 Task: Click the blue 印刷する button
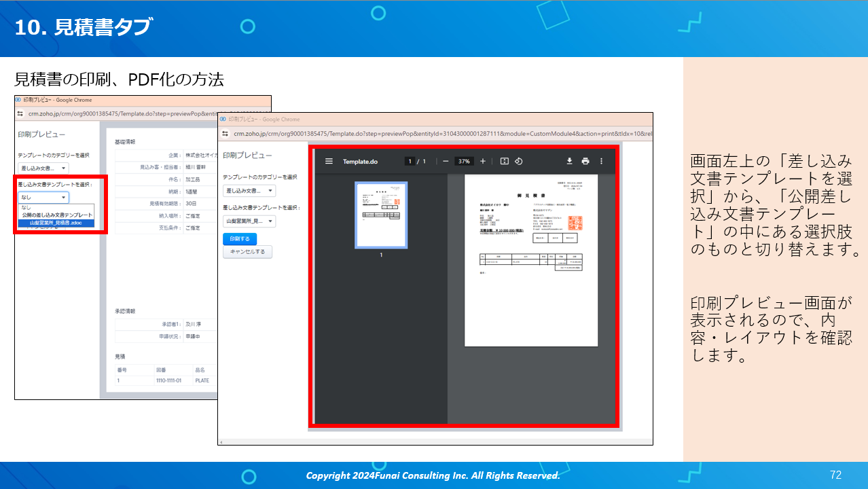[240, 239]
